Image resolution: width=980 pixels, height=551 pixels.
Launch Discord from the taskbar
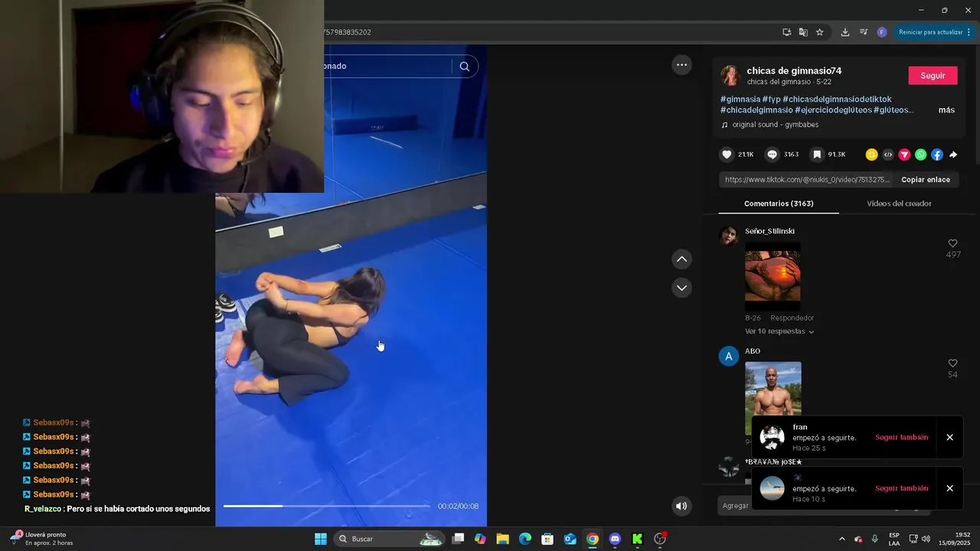click(x=615, y=539)
